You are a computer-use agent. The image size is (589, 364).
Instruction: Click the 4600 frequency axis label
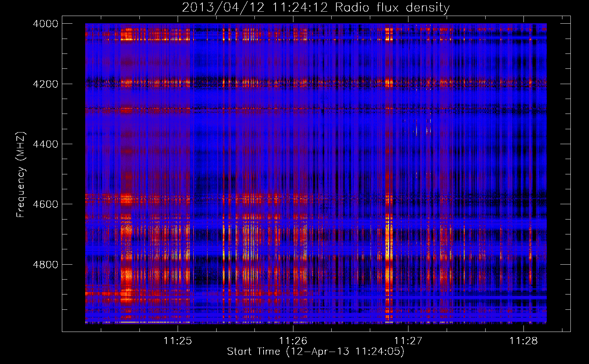(46, 204)
